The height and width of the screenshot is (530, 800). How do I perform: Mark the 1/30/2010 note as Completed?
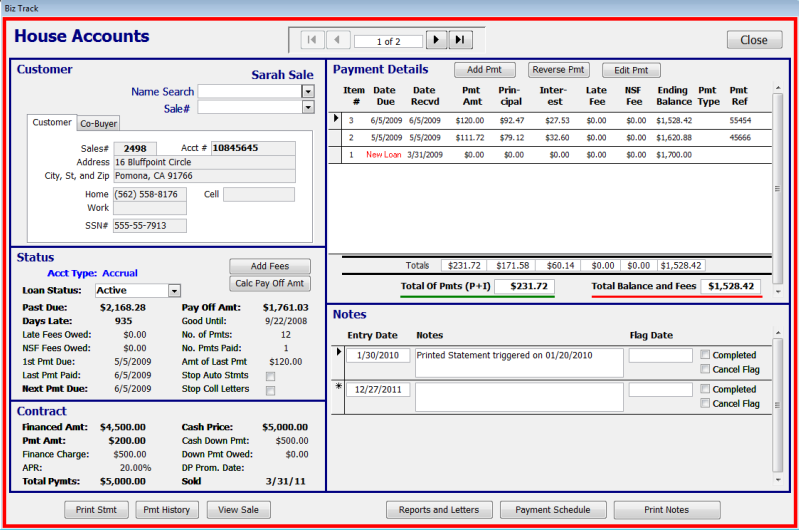click(x=706, y=355)
